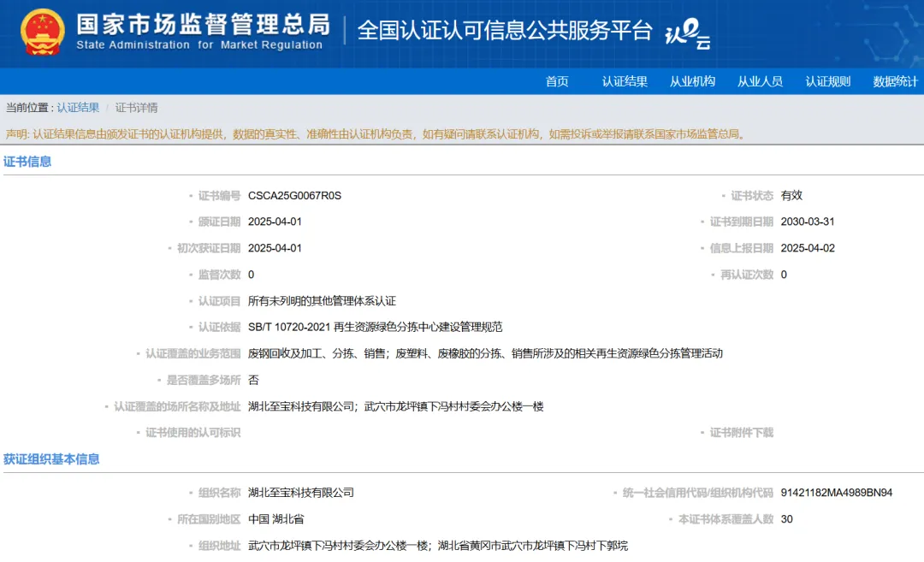
Task: Go to 认证结果 in the top navigation bar
Action: point(625,81)
